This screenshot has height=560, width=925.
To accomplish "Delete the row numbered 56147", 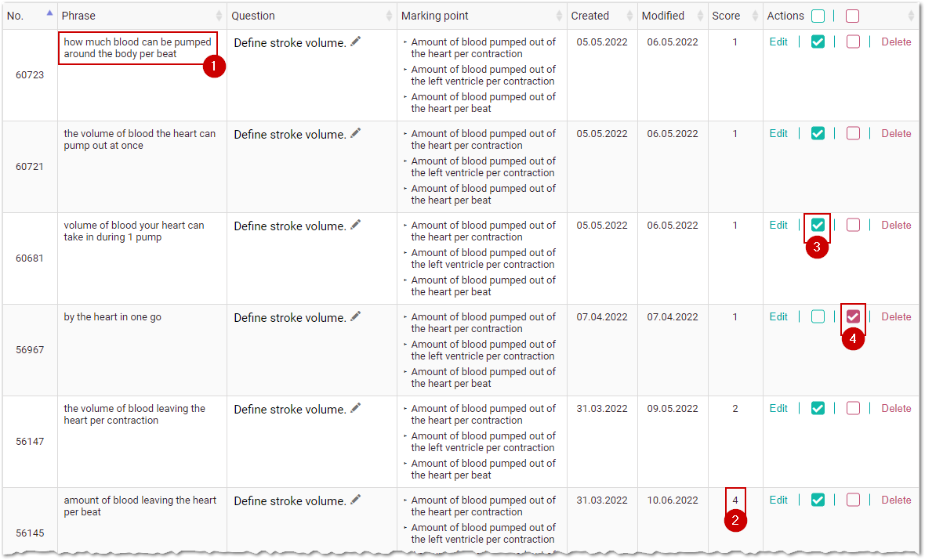I will pyautogui.click(x=896, y=409).
